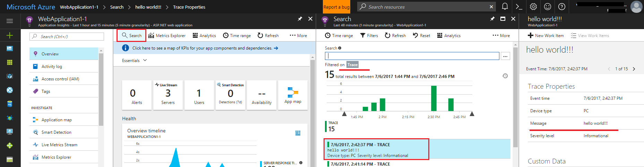Open Smart Detection menu item

click(64, 132)
